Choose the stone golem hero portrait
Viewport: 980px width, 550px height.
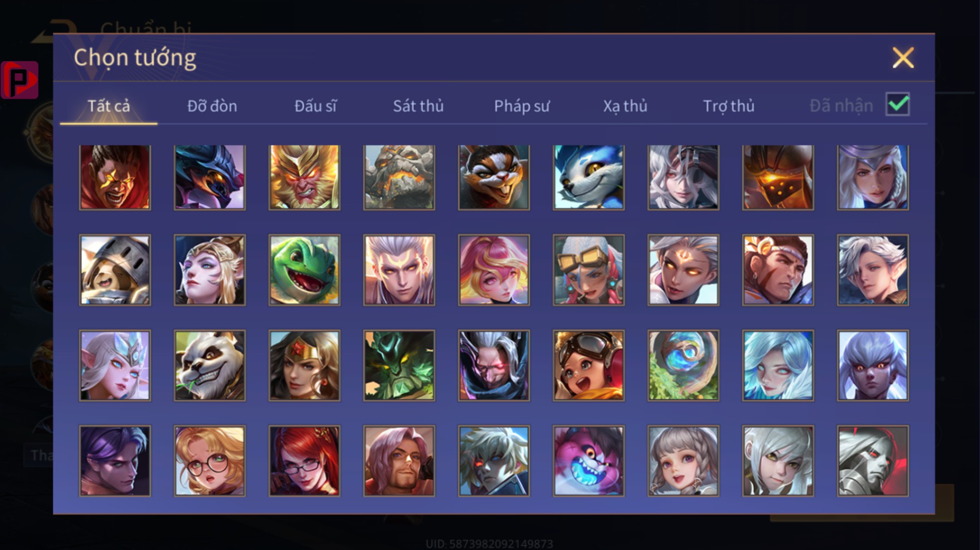point(399,177)
